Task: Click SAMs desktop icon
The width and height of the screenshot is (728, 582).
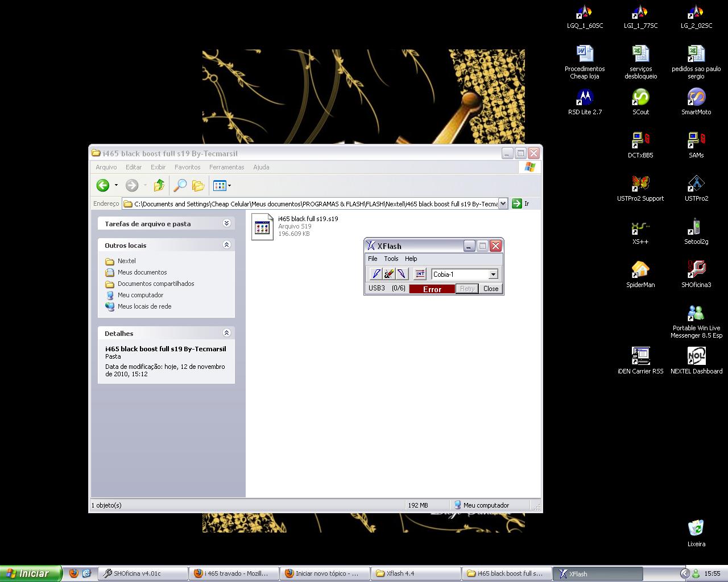Action: (696, 145)
